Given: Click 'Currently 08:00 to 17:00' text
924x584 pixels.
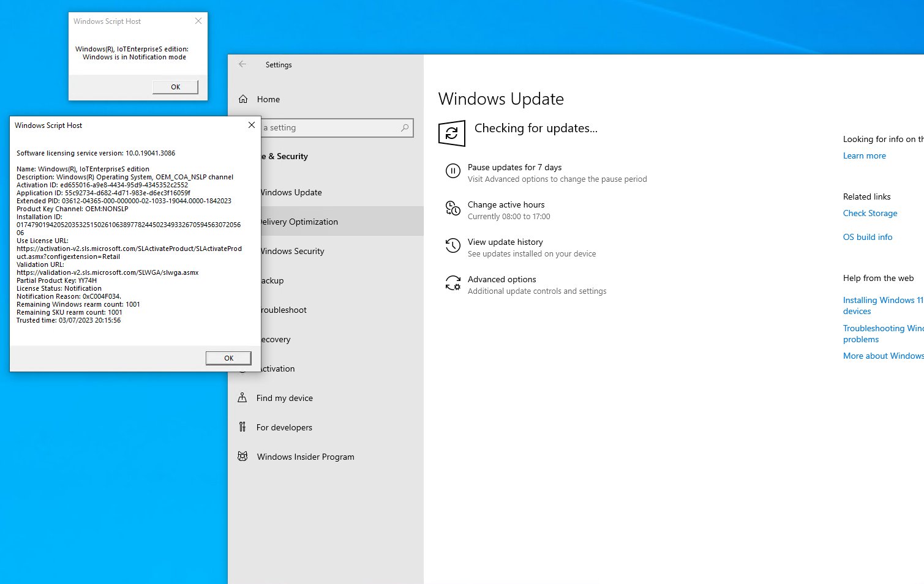Looking at the screenshot, I should 509,217.
